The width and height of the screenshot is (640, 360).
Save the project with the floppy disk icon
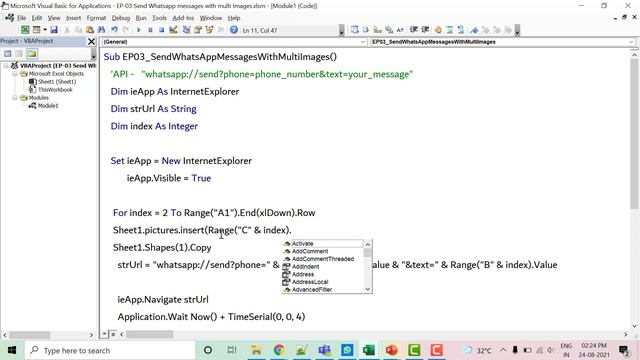[54, 30]
